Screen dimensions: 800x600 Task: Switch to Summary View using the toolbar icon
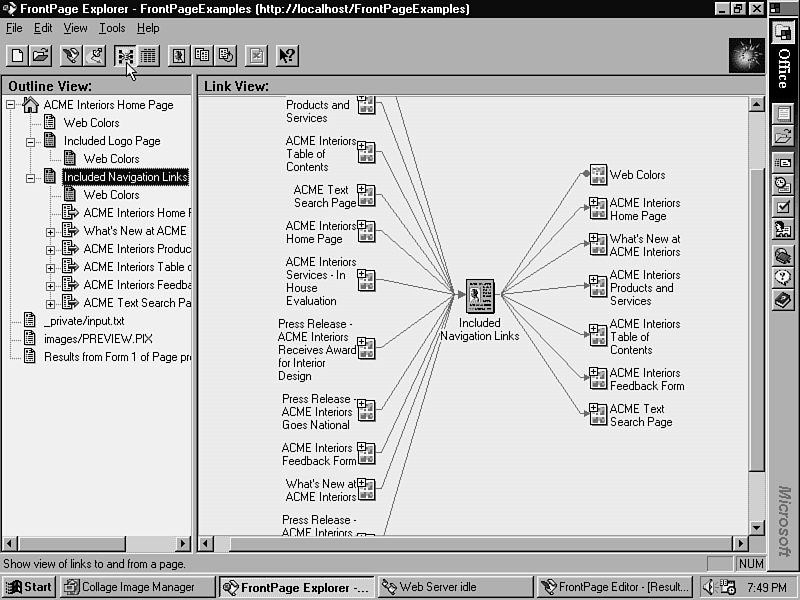(x=149, y=56)
